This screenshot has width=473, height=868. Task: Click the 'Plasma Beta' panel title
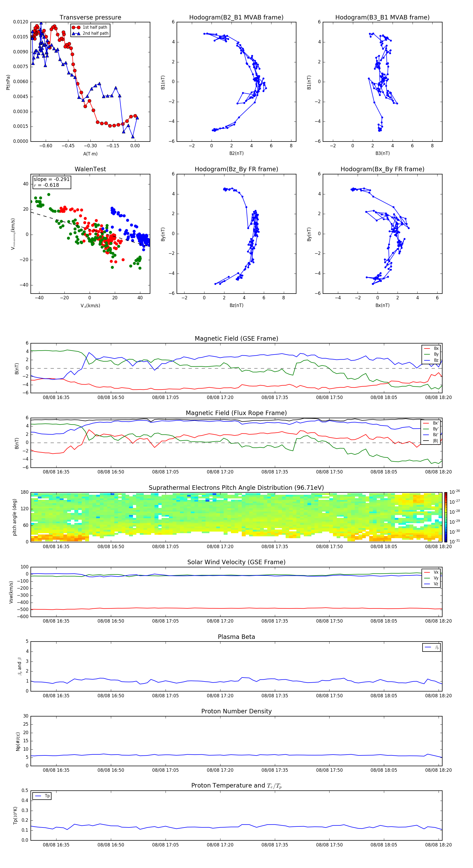tap(236, 637)
